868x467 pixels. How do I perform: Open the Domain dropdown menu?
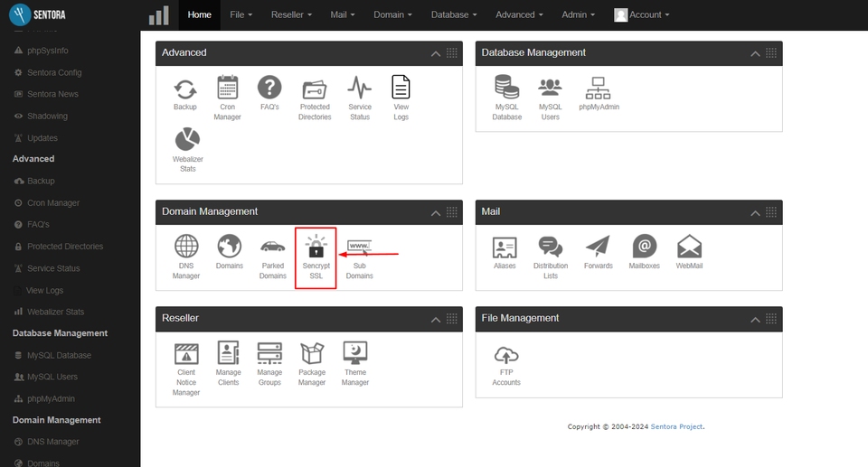tap(392, 15)
